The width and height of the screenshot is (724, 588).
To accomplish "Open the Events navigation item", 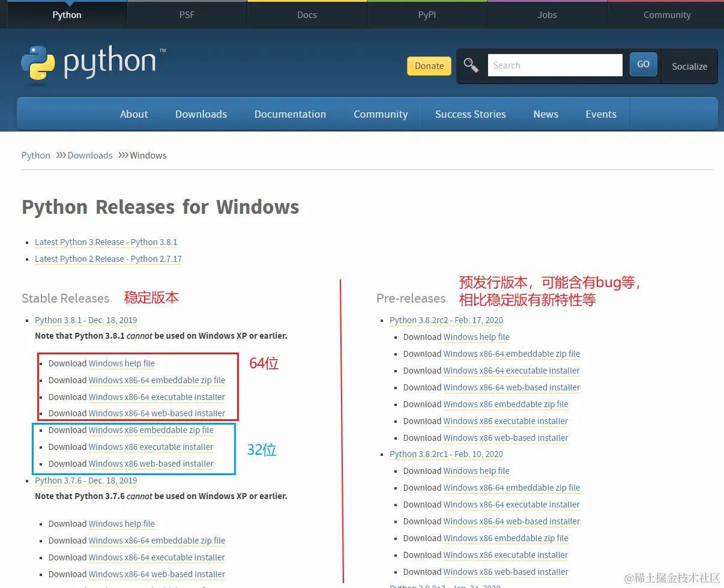I will (x=601, y=114).
